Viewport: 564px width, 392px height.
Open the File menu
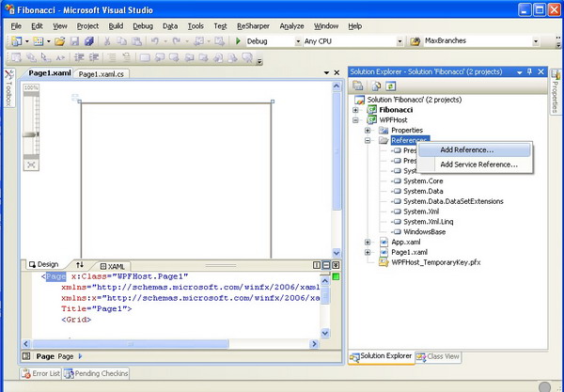coord(16,26)
